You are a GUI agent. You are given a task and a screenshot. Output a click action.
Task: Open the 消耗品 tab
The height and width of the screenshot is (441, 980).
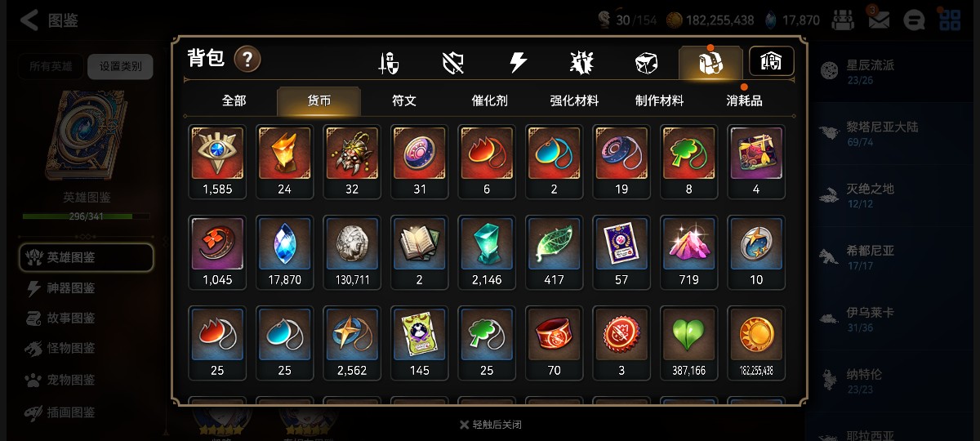coord(744,101)
